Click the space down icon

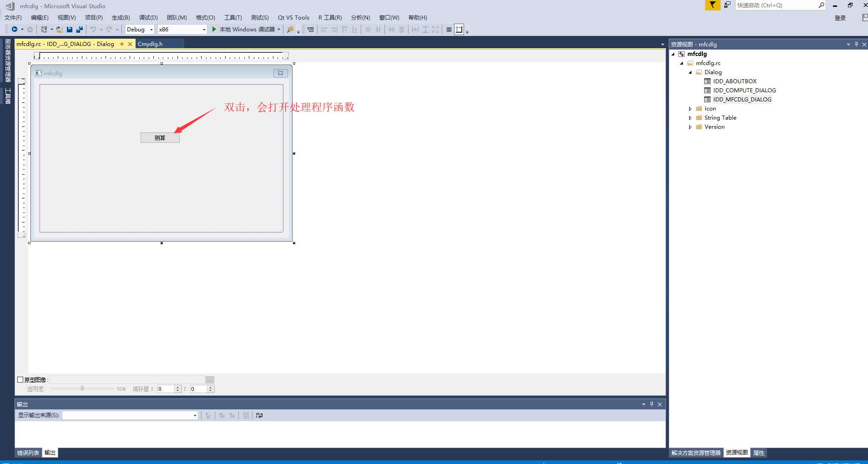pyautogui.click(x=402, y=30)
